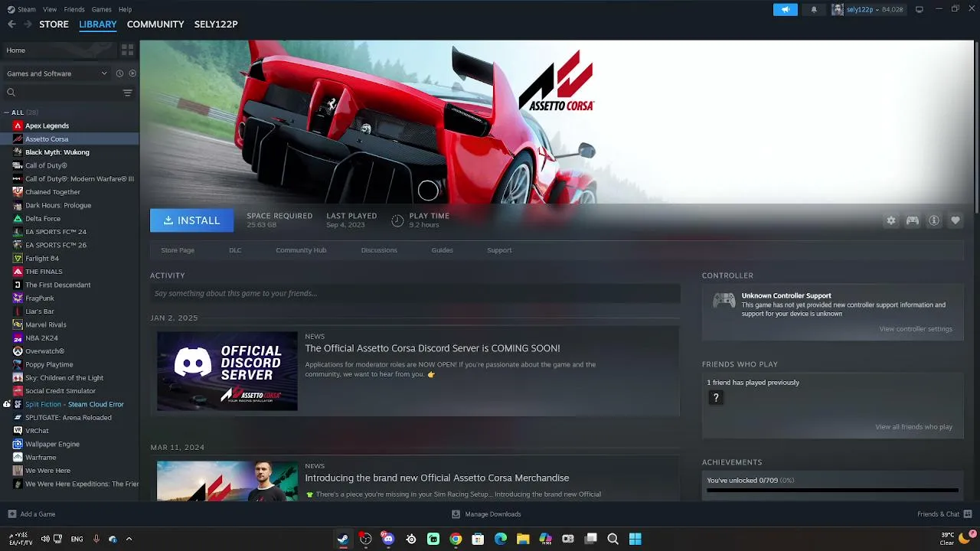
Task: Open the Store Page link
Action: pos(178,250)
